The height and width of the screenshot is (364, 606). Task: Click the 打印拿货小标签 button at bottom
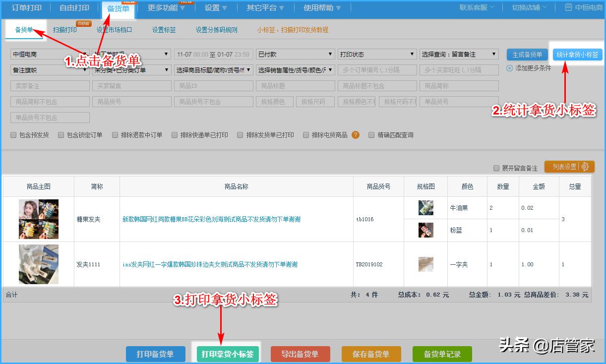pos(227,354)
